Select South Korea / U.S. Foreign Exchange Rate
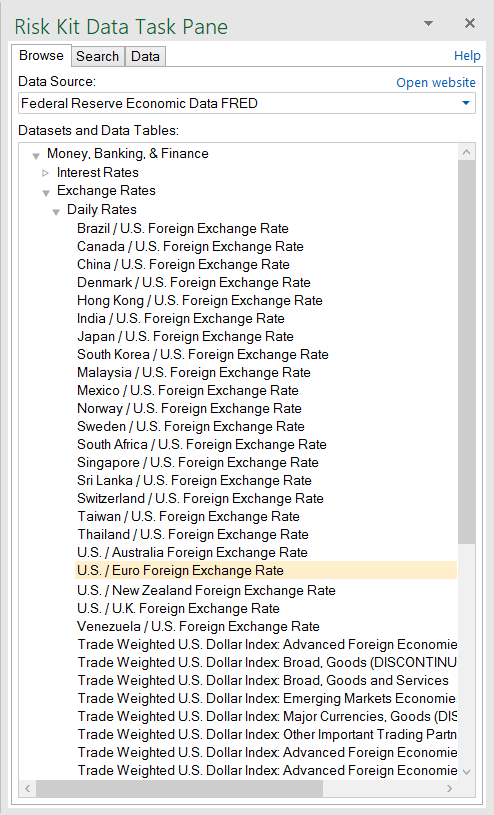Image resolution: width=494 pixels, height=815 pixels. (203, 354)
